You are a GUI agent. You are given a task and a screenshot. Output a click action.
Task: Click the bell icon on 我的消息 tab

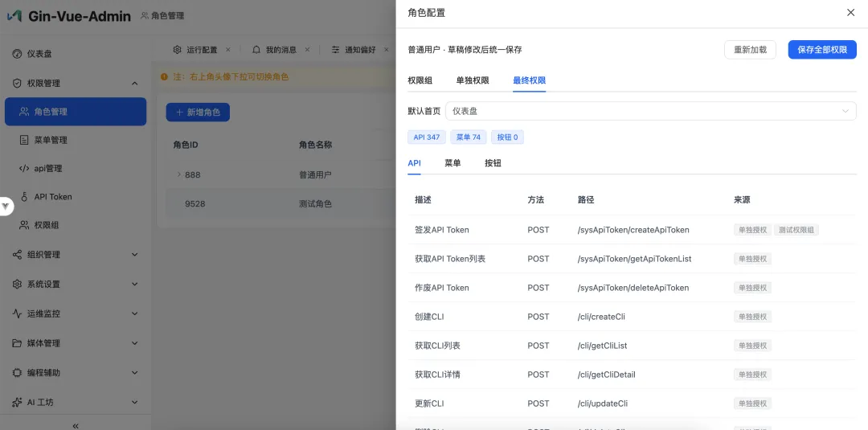256,49
